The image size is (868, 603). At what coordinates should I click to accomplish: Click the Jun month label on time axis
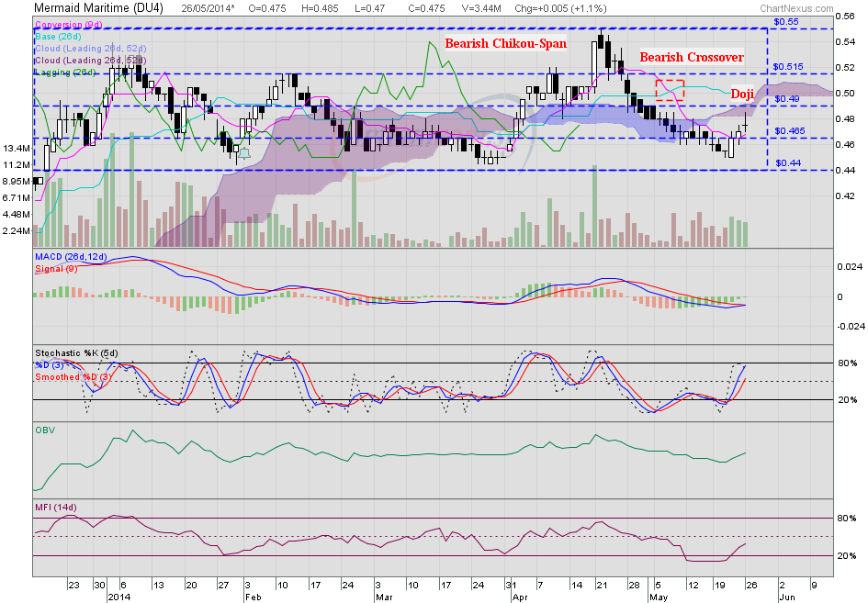point(786,597)
